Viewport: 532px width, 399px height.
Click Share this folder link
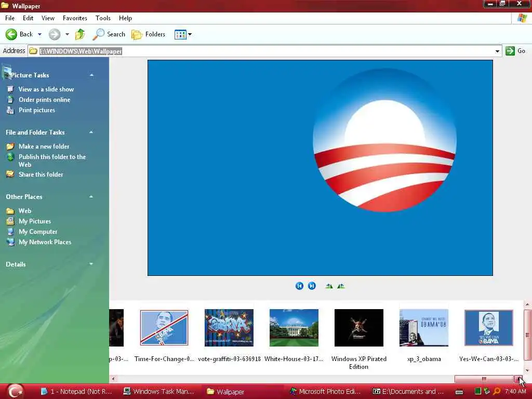pyautogui.click(x=41, y=175)
